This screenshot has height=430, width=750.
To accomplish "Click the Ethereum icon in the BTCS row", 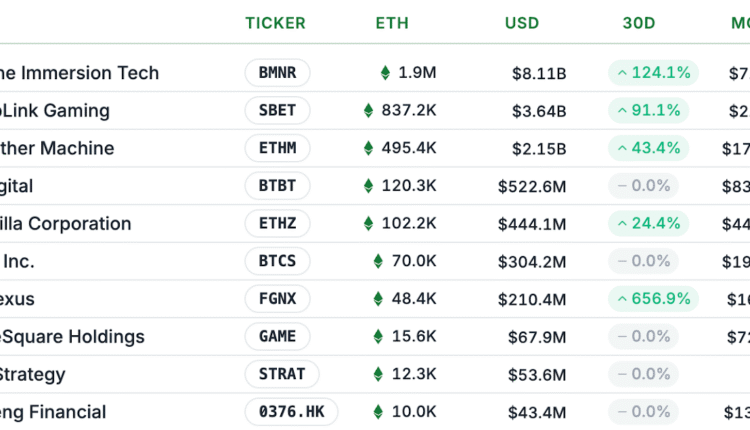I will tap(378, 261).
